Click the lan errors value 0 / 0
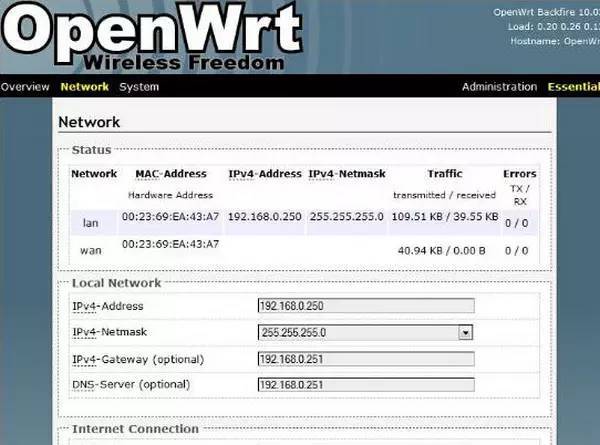The width and height of the screenshot is (600, 445). (517, 223)
